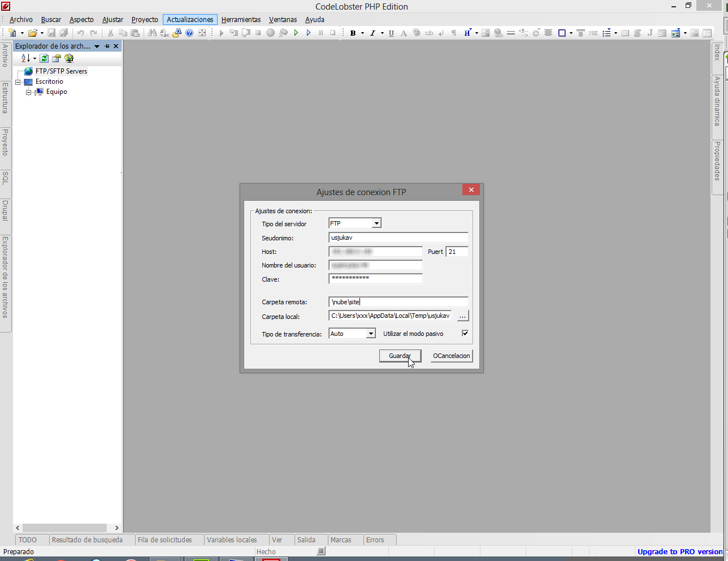The width and height of the screenshot is (728, 561).
Task: Pin the Explorador de los archivos panel
Action: (x=107, y=46)
